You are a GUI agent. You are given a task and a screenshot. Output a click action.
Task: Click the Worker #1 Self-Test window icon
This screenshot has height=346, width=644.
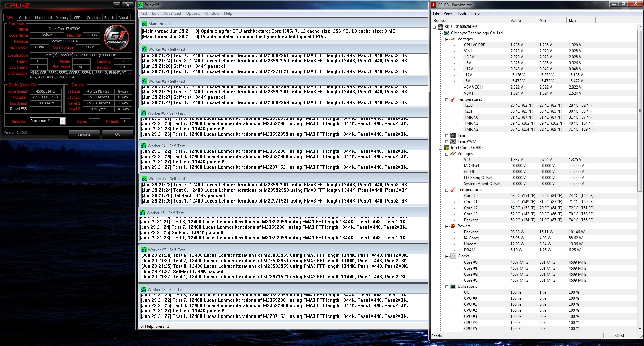[144, 49]
